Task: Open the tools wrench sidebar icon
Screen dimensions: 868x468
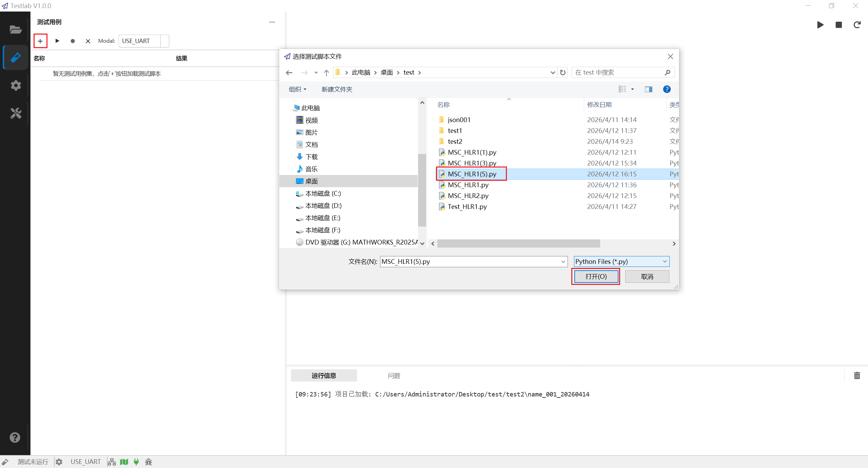Action: click(x=16, y=113)
